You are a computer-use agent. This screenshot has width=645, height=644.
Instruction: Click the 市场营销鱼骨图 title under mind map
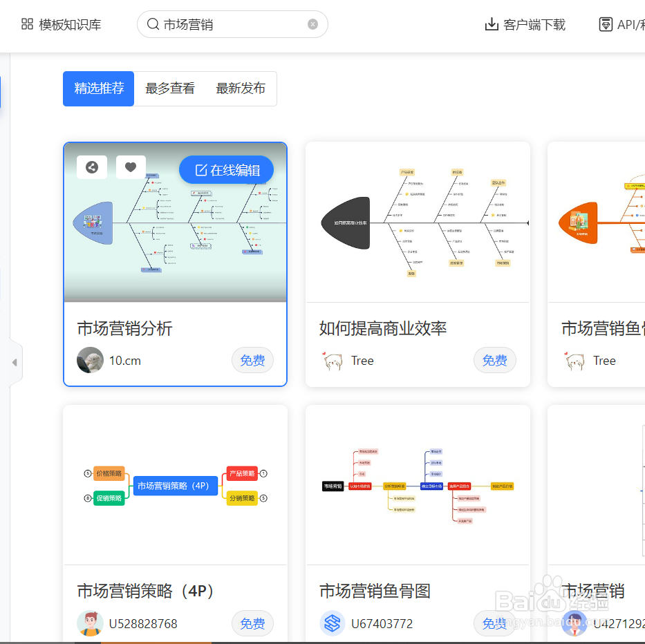(375, 591)
